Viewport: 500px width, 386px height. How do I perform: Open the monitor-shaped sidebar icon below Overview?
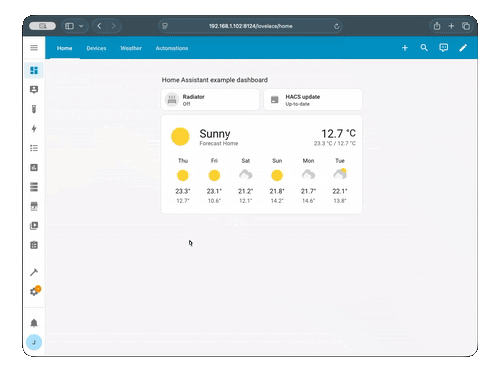(x=34, y=90)
